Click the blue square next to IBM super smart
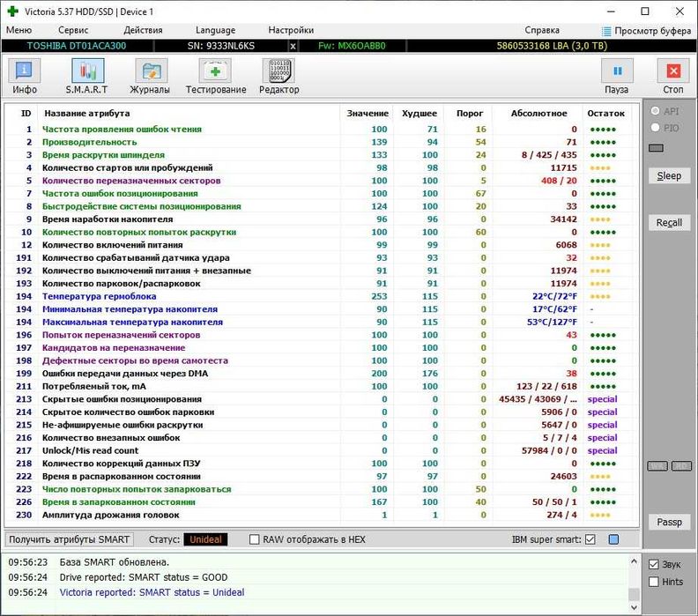This screenshot has height=616, width=698. 613,539
